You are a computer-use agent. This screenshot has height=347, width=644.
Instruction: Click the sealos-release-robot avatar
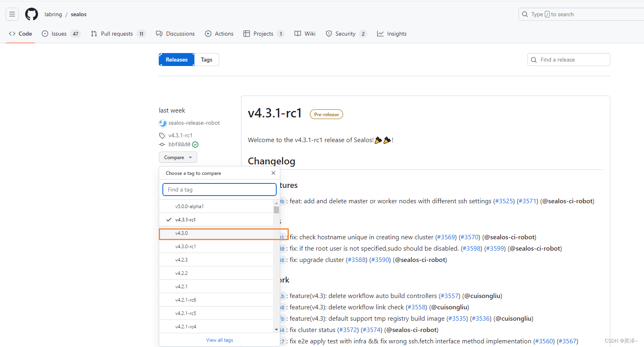163,123
